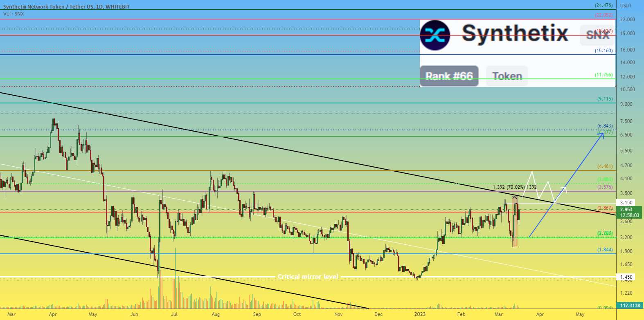Viewport: 644px width, 320px height.
Task: Click the (22.052) level label
Action: [x=604, y=15]
